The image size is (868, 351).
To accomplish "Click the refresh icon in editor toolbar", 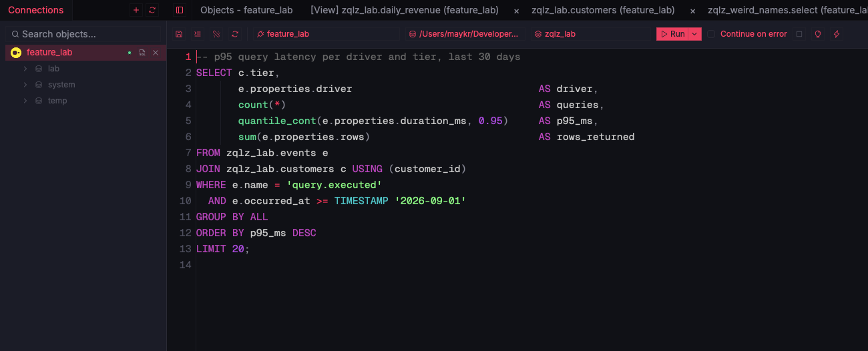I will coord(235,34).
